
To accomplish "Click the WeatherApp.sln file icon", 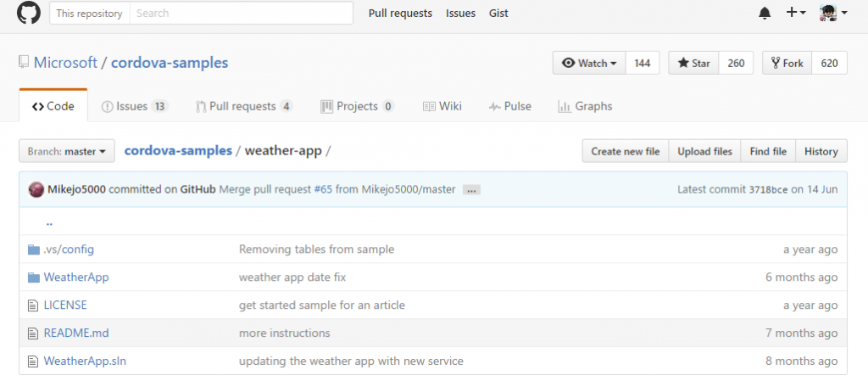I will pos(33,361).
